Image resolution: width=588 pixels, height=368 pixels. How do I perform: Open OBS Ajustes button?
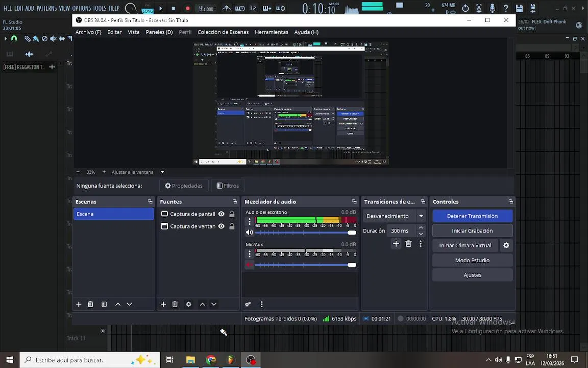point(473,275)
